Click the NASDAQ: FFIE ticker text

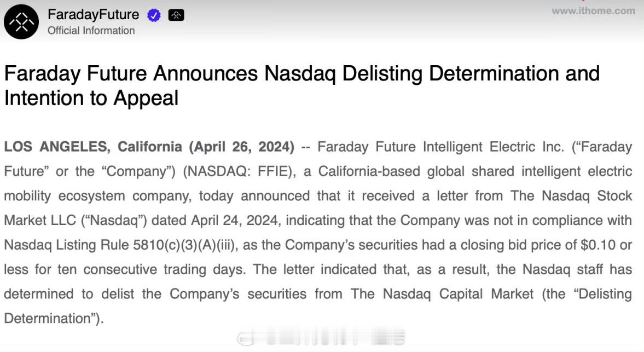coord(239,171)
